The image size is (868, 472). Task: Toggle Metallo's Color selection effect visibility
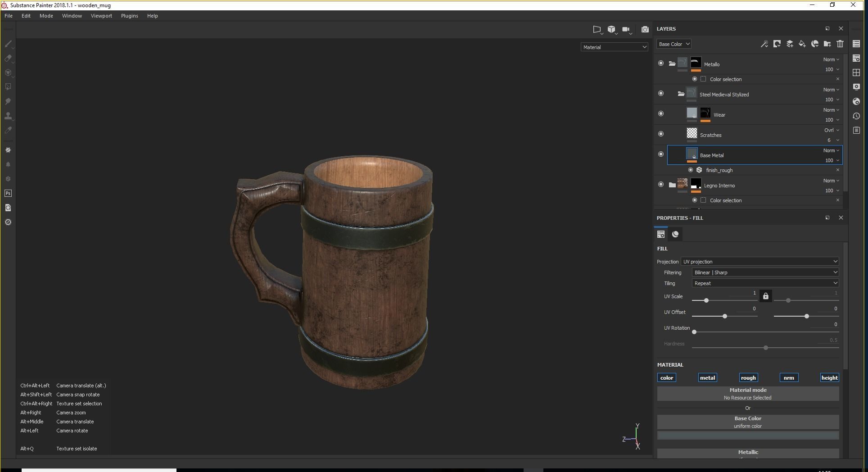click(695, 79)
